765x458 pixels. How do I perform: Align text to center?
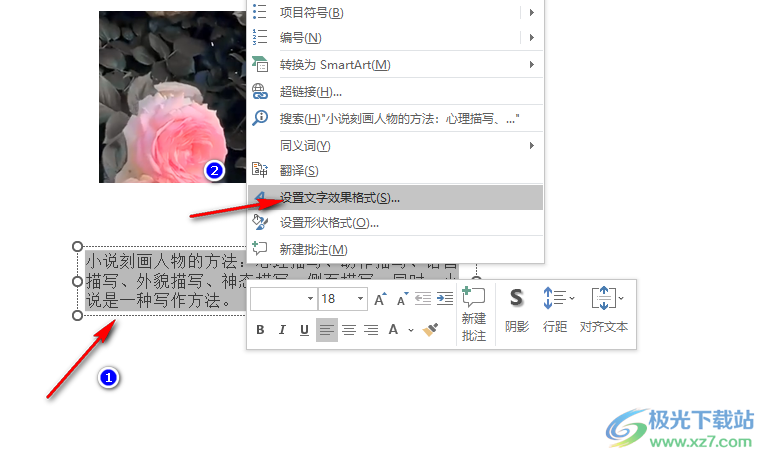[349, 330]
